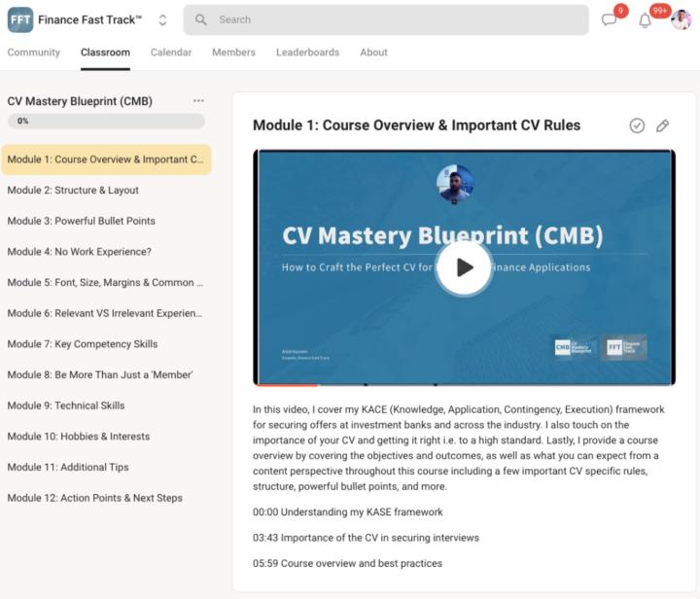The image size is (700, 599).
Task: Click the CMB logo in the video
Action: (x=574, y=347)
